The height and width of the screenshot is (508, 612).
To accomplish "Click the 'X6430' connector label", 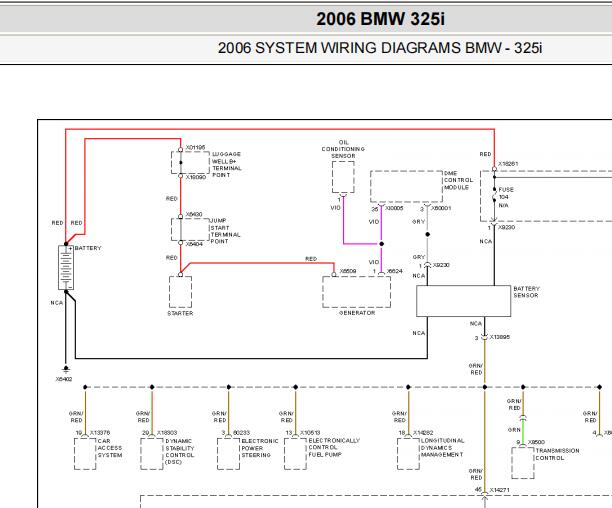I will pos(194,214).
